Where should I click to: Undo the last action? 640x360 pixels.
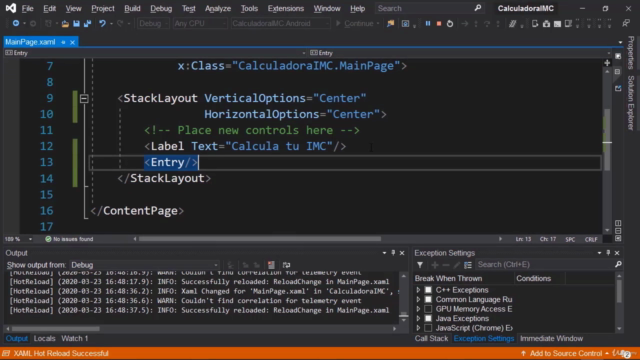102,24
